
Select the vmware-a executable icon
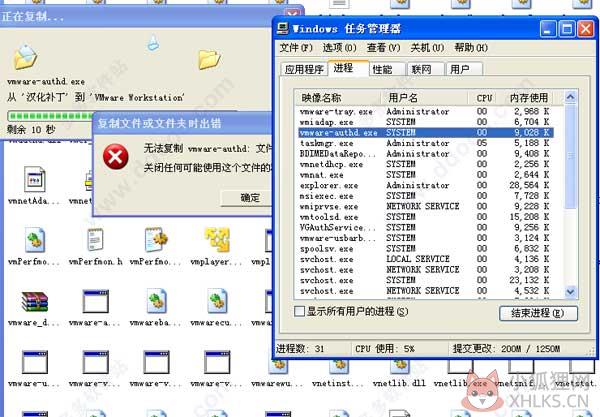point(96,301)
